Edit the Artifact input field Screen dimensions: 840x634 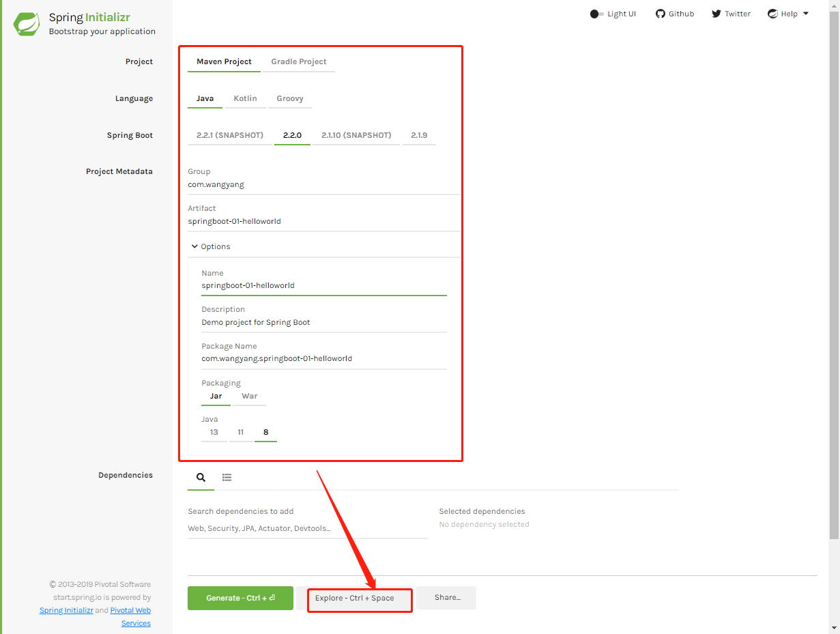tap(324, 222)
